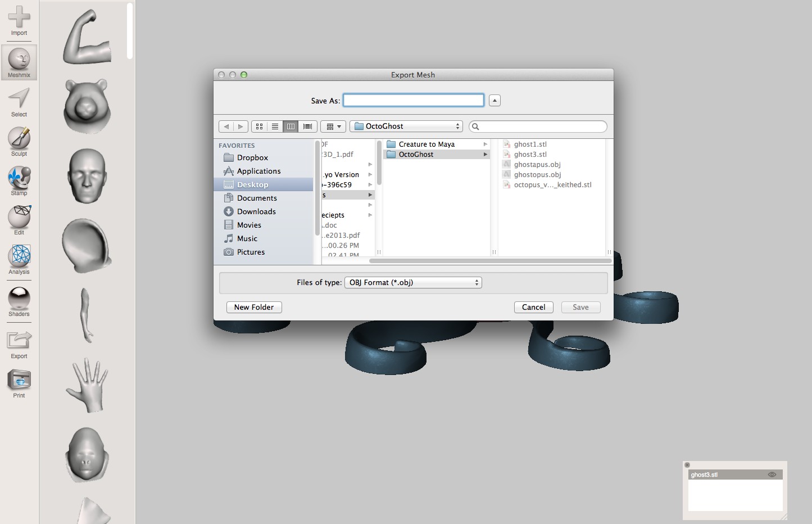Select the Edit tool
The height and width of the screenshot is (524, 812).
point(19,220)
